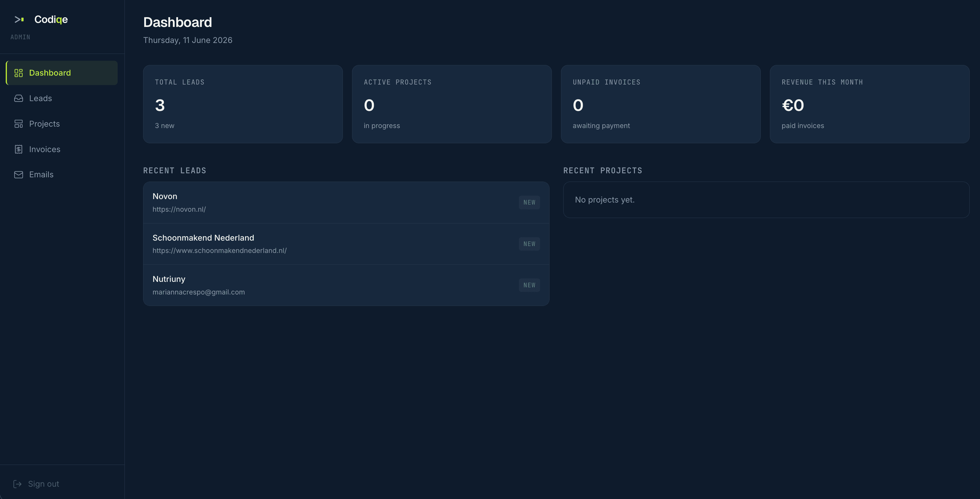Image resolution: width=980 pixels, height=499 pixels.
Task: Click the Dashboard grid icon in sidebar
Action: tap(19, 73)
